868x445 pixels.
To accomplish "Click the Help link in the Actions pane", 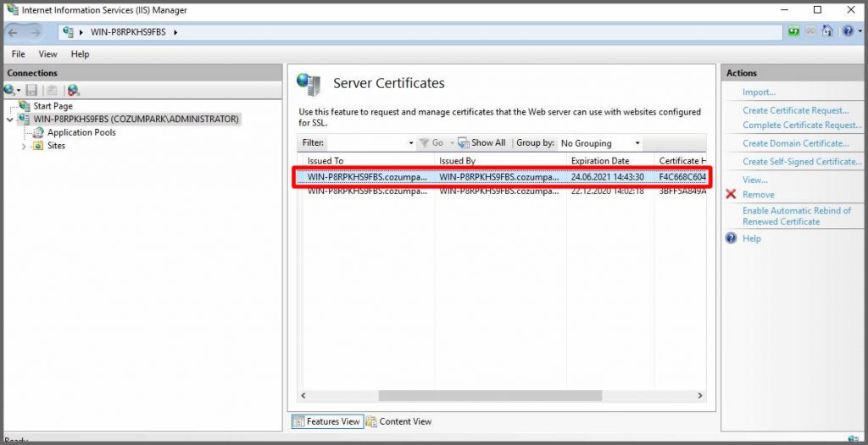I will coord(752,238).
